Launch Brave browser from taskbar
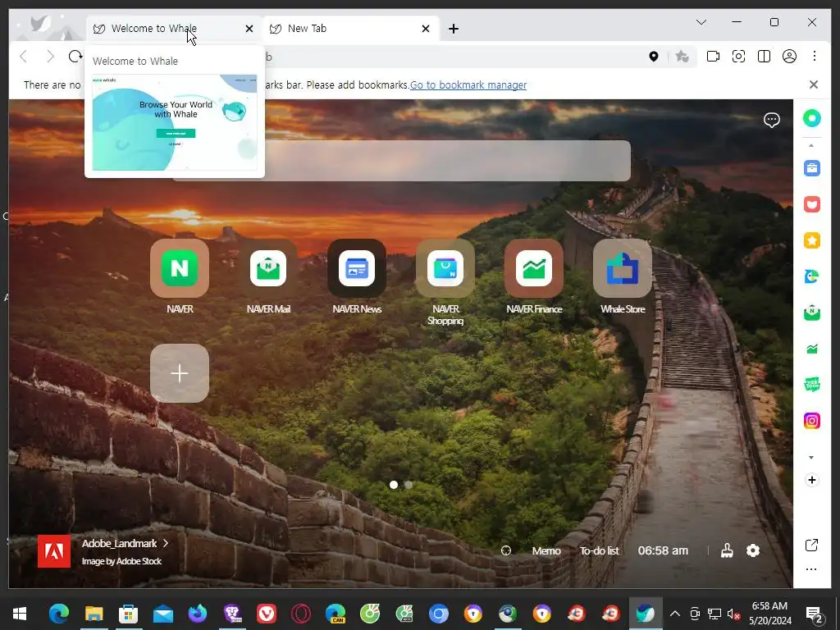The image size is (840, 630). tap(232, 614)
